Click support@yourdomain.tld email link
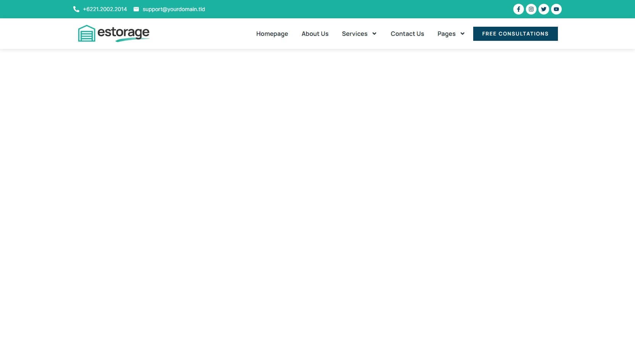The width and height of the screenshot is (635, 364). [x=174, y=9]
